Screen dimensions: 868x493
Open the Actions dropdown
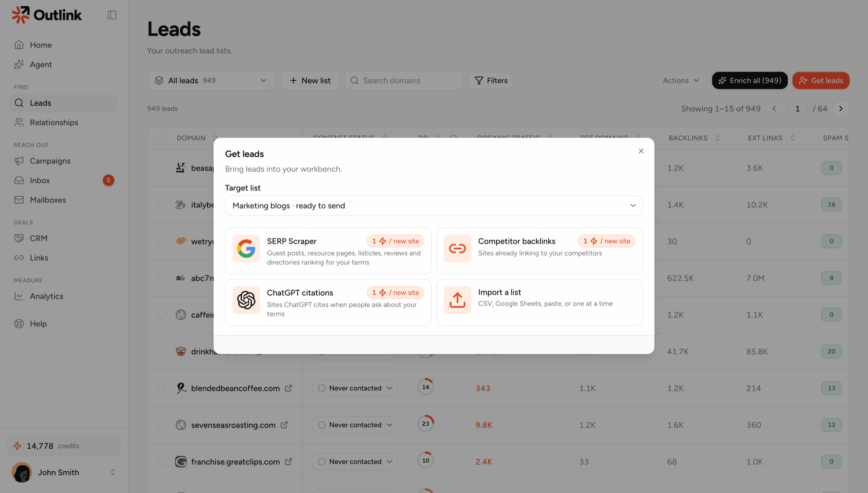(681, 80)
